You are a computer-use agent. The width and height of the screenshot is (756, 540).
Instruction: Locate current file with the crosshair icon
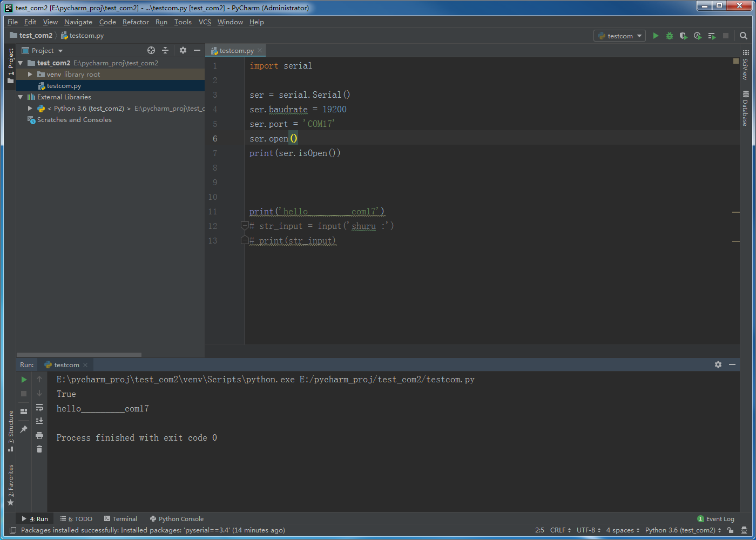[x=151, y=50]
